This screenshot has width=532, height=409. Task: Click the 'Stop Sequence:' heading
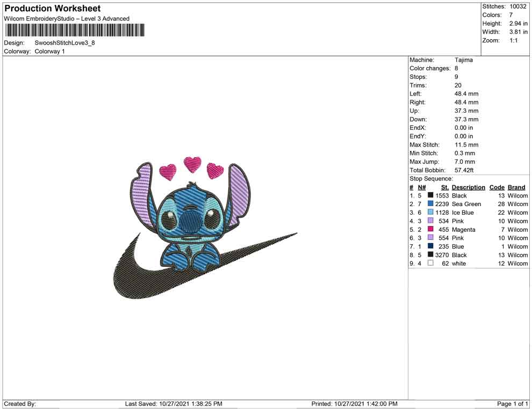[431, 179]
